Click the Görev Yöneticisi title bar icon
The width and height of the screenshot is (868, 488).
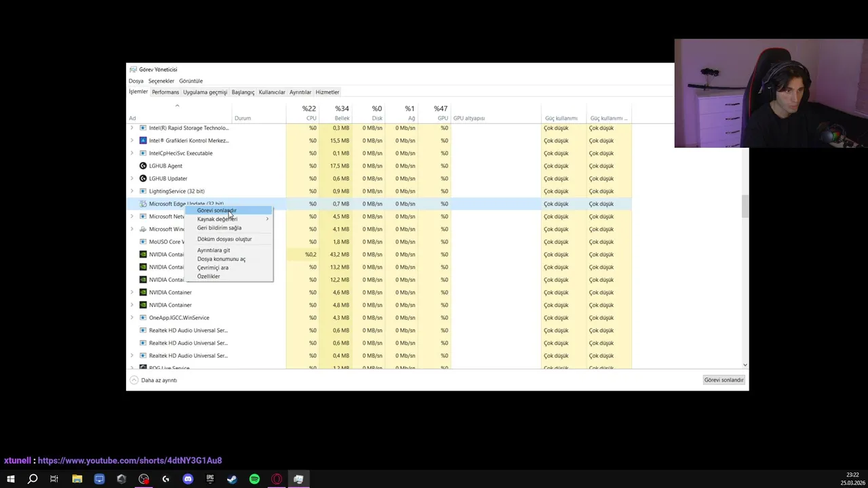coord(134,69)
